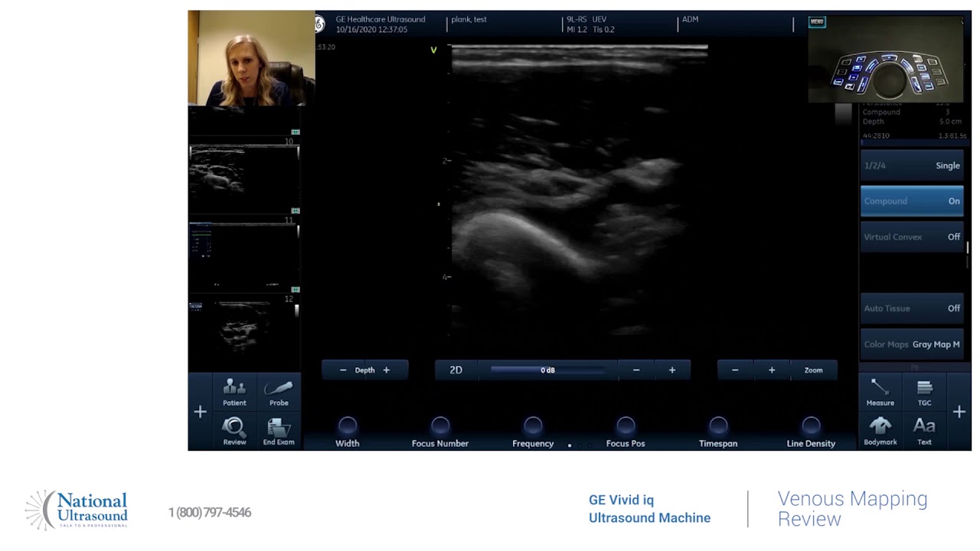Open the TGC controls icon
The height and width of the screenshot is (551, 980).
pyautogui.click(x=924, y=392)
